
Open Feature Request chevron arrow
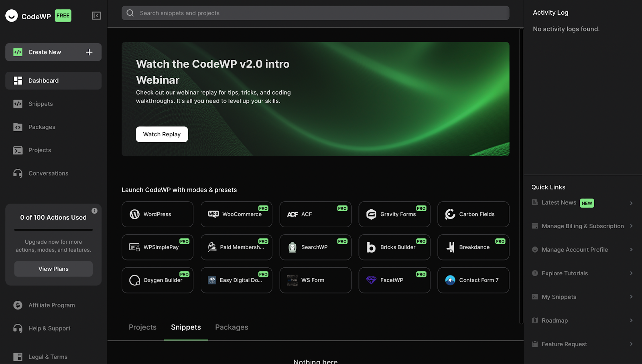631,344
